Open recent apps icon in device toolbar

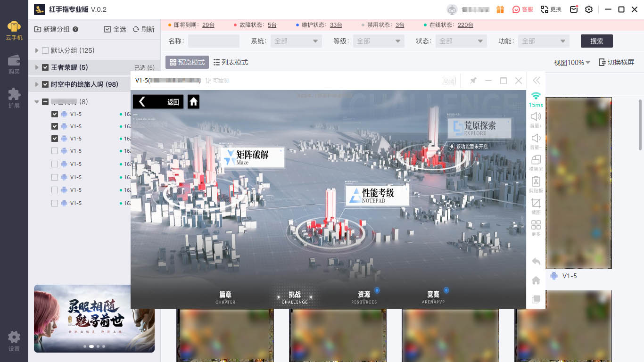coord(536,299)
